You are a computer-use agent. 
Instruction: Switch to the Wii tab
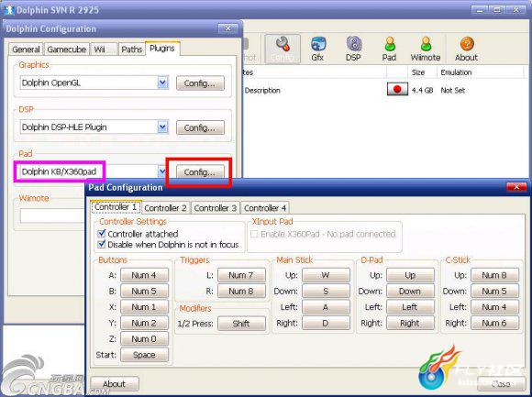coord(104,50)
